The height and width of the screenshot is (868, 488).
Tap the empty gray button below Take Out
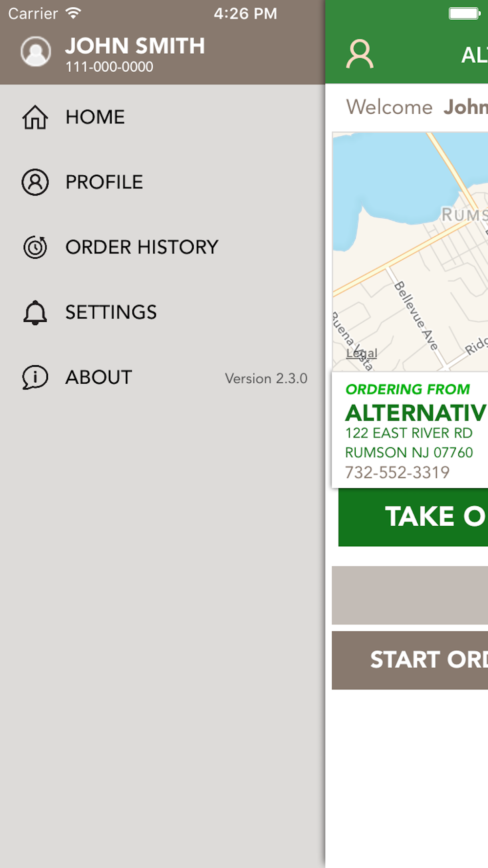pos(410,595)
